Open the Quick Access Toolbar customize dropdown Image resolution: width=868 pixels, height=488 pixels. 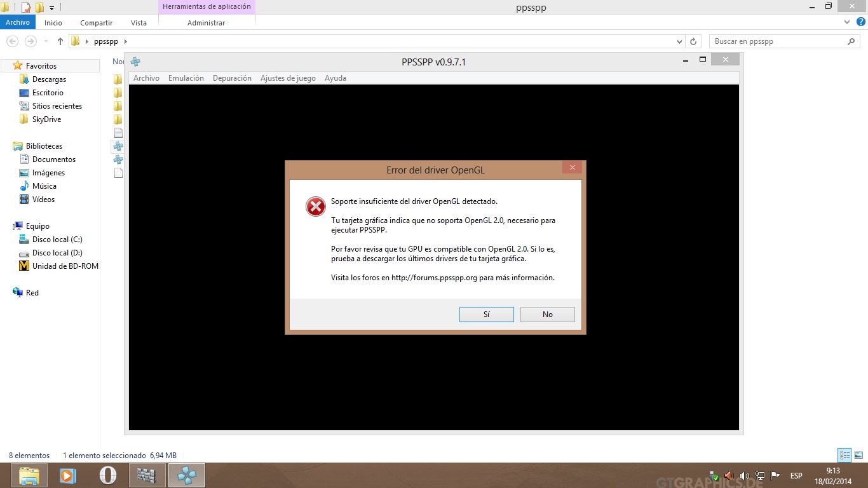pyautogui.click(x=52, y=8)
